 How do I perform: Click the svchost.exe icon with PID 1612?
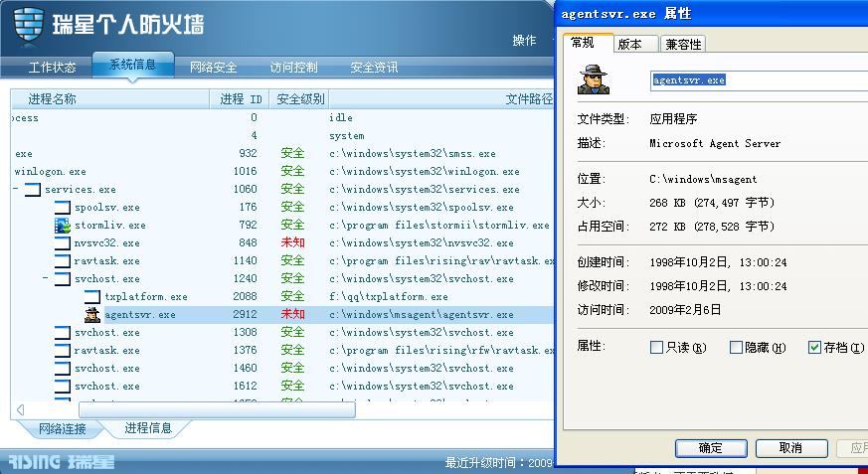pos(63,387)
